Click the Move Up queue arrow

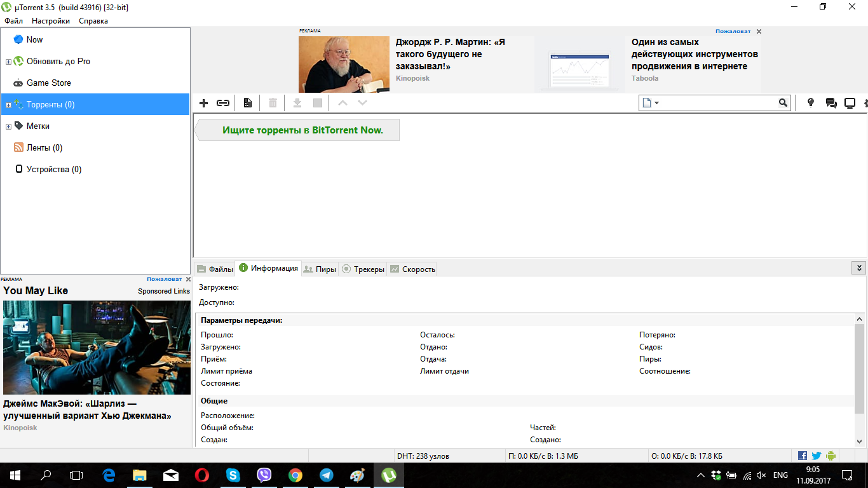(342, 103)
